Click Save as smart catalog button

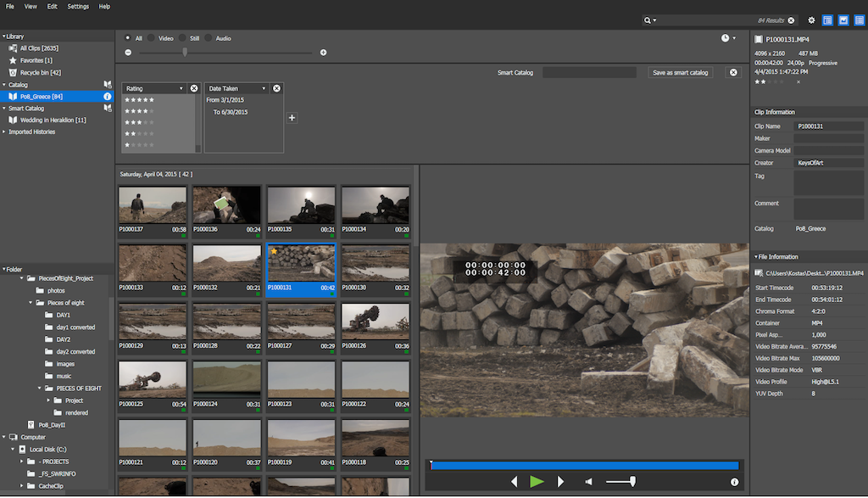[x=681, y=73]
